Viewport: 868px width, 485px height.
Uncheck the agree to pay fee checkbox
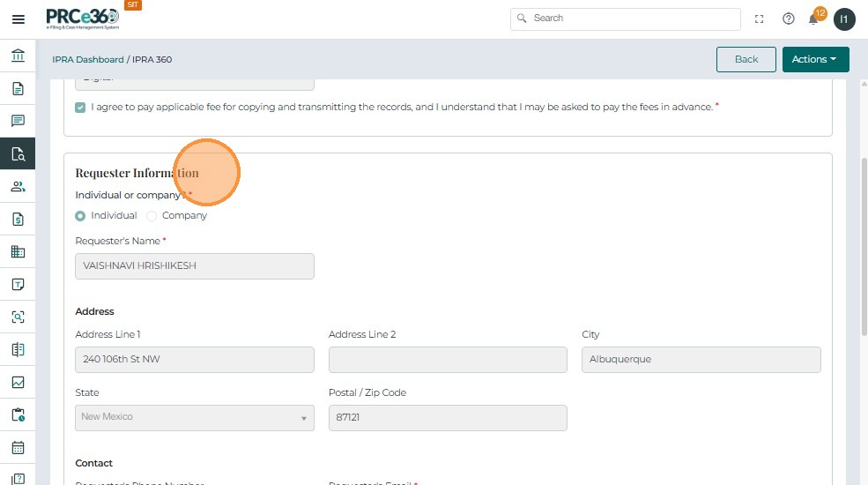[x=81, y=108]
